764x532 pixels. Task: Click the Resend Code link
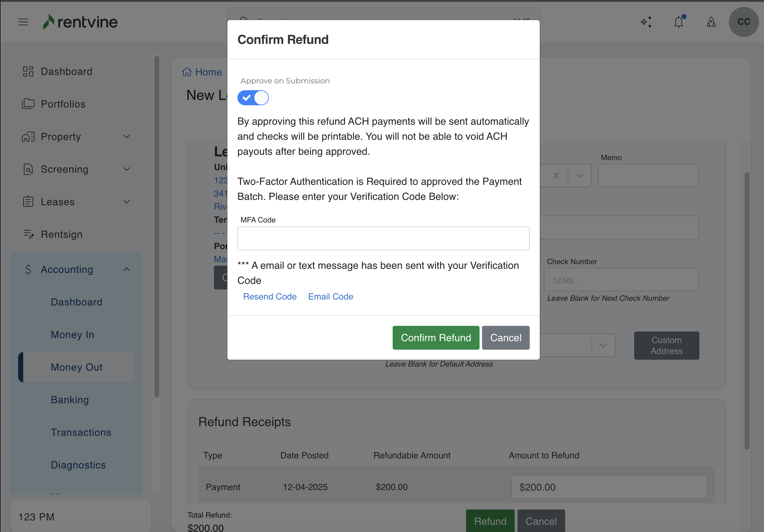tap(269, 296)
